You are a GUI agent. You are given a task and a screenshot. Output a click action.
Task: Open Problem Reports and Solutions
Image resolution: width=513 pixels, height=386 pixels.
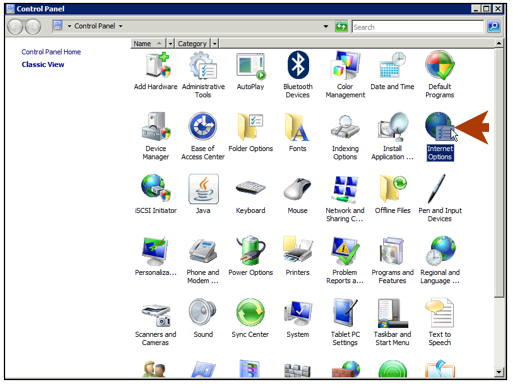click(x=345, y=261)
